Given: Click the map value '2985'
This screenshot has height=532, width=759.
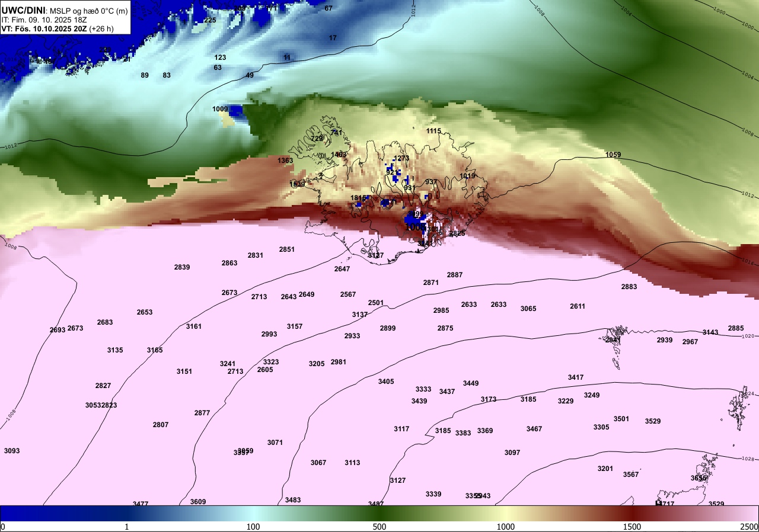Looking at the screenshot, I should tap(441, 310).
